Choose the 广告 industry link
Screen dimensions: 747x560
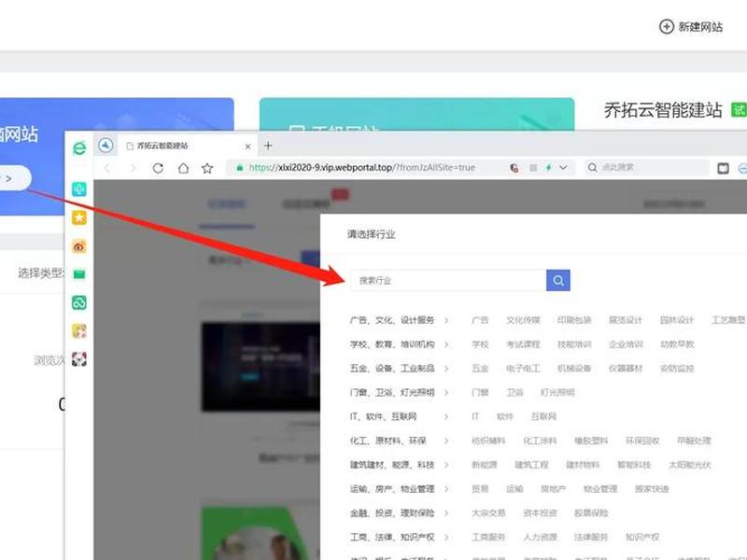click(x=480, y=320)
